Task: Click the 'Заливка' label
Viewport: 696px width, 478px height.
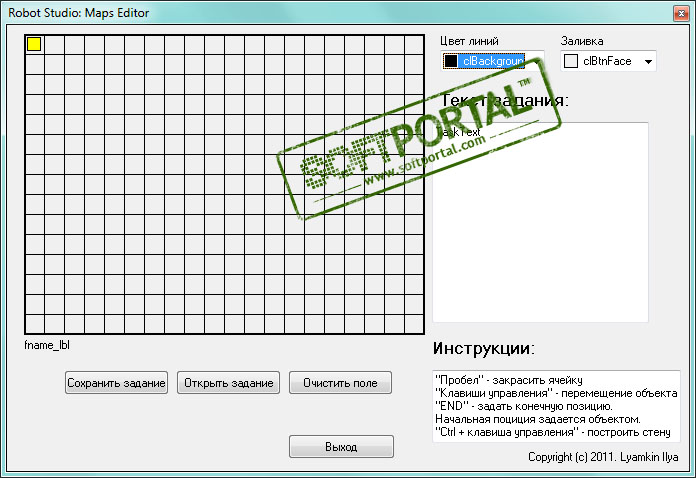Action: [x=582, y=41]
